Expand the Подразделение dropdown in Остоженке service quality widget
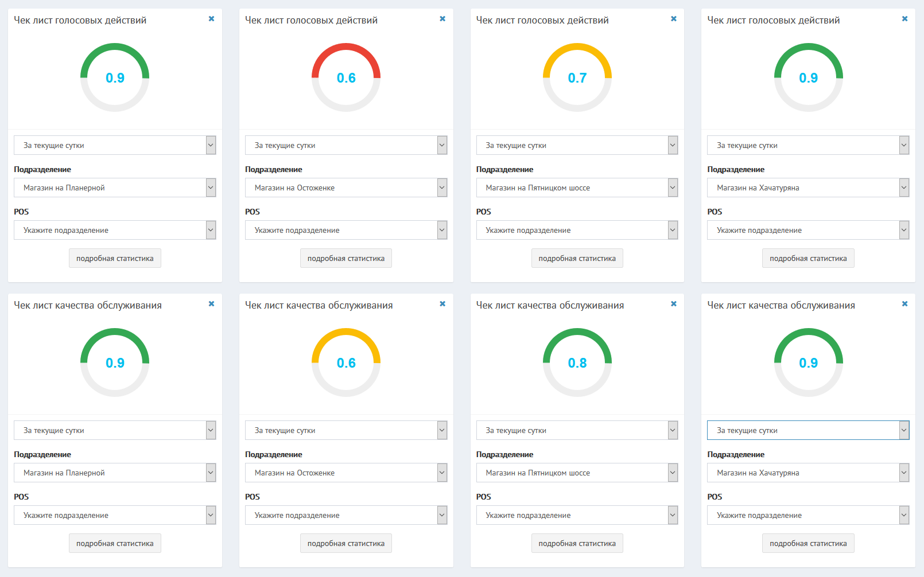The width and height of the screenshot is (924, 577). [x=346, y=473]
